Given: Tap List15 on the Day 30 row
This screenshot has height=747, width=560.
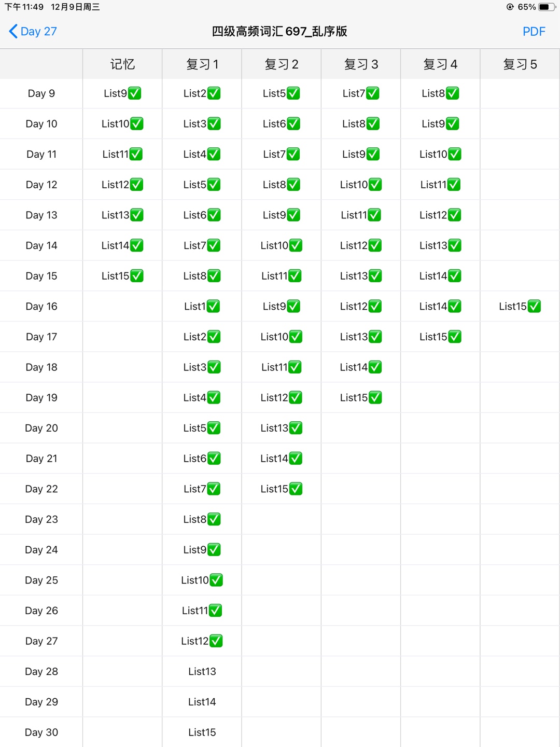Looking at the screenshot, I should [202, 732].
